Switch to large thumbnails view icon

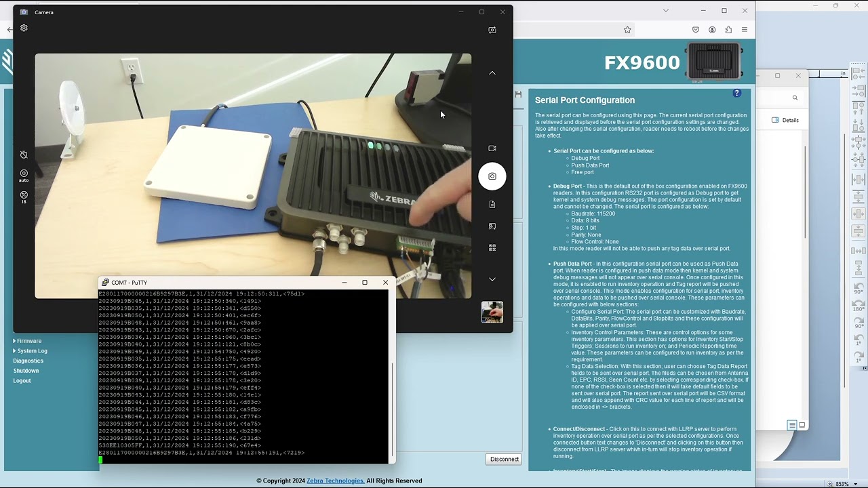(x=802, y=425)
